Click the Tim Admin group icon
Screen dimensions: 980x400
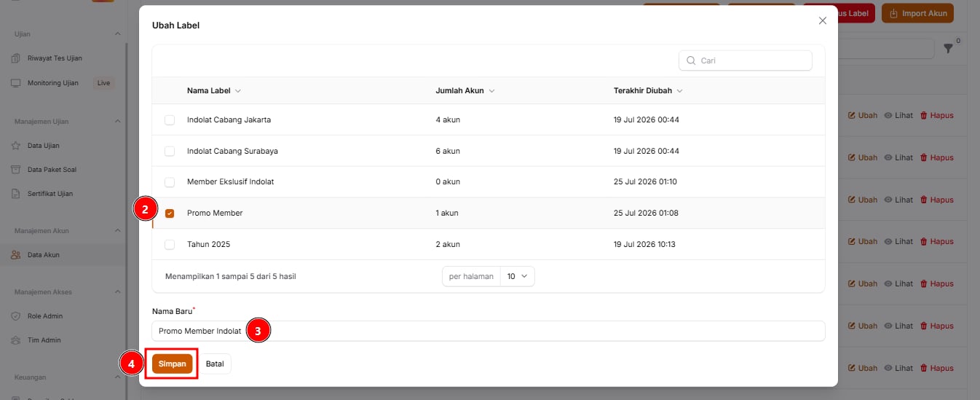click(x=15, y=340)
